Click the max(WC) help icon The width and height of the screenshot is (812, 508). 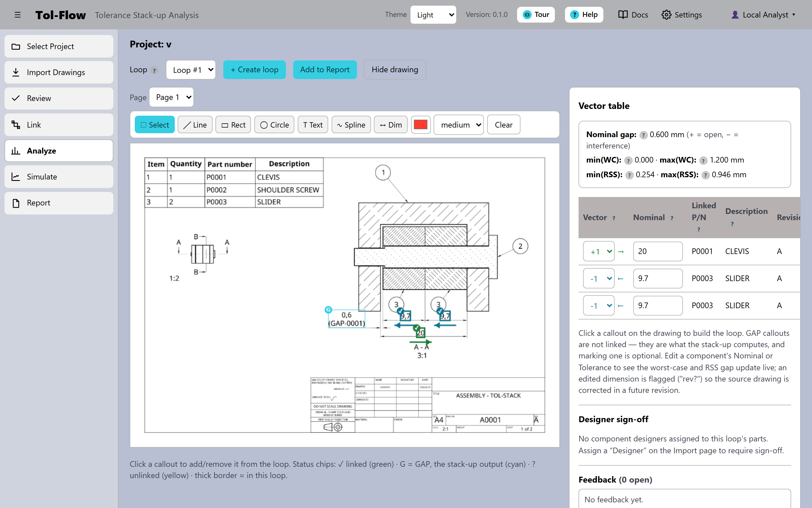pos(703,161)
